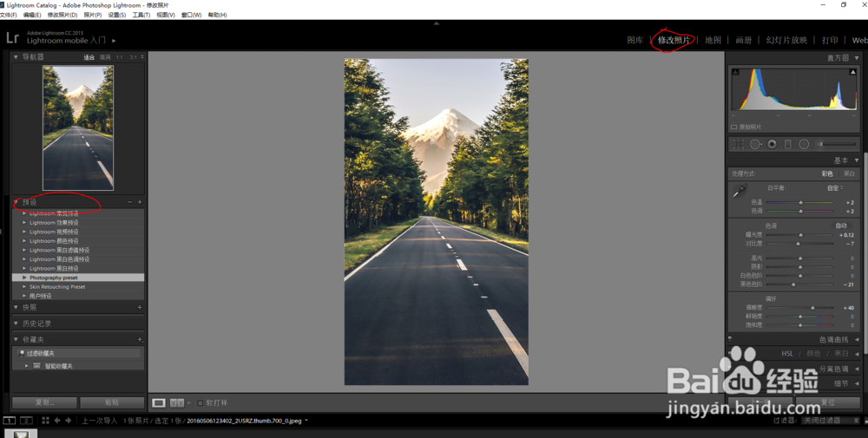Remove preset using the minus icon
The width and height of the screenshot is (868, 438).
pos(129,202)
